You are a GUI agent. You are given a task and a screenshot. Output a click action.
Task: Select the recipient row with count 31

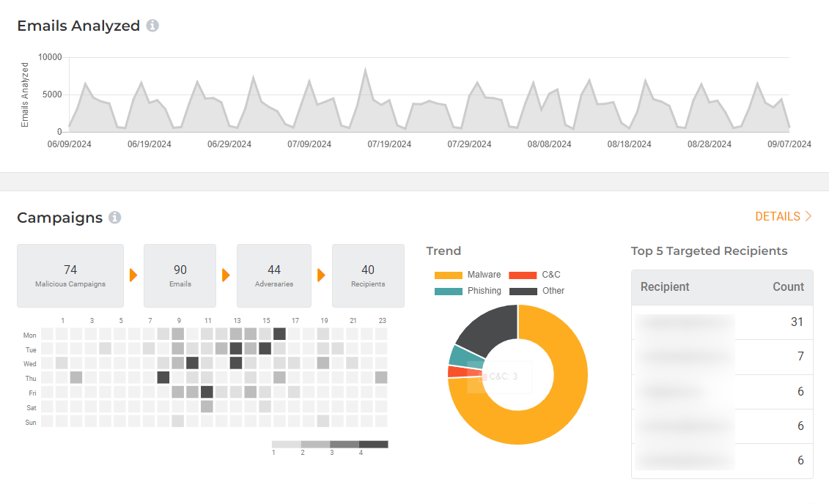pyautogui.click(x=722, y=322)
